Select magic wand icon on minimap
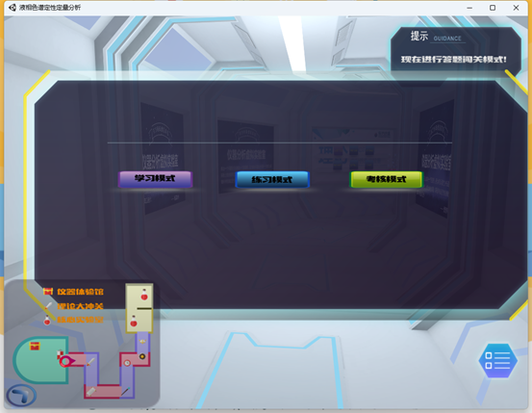This screenshot has width=532, height=413. pos(125,391)
